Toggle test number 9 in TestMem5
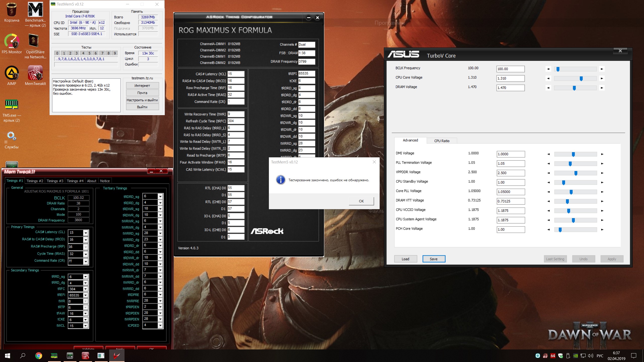Image resolution: width=644 pixels, height=362 pixels. [x=115, y=53]
